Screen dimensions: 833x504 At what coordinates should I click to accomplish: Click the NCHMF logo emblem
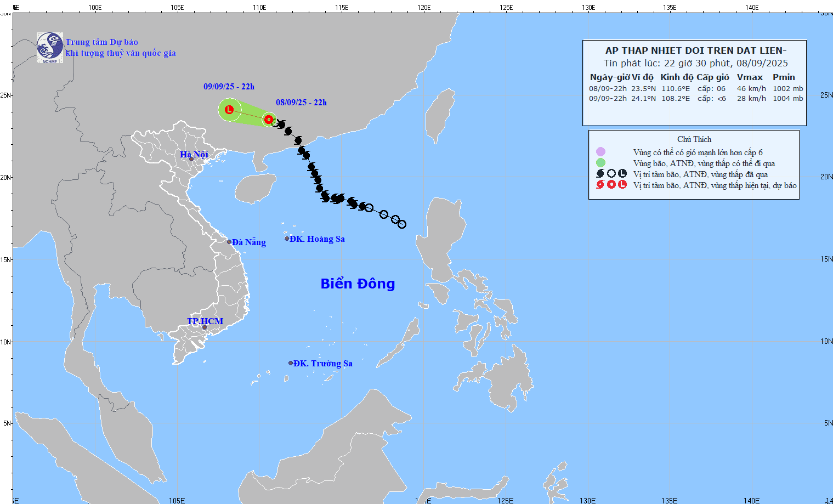(x=50, y=48)
